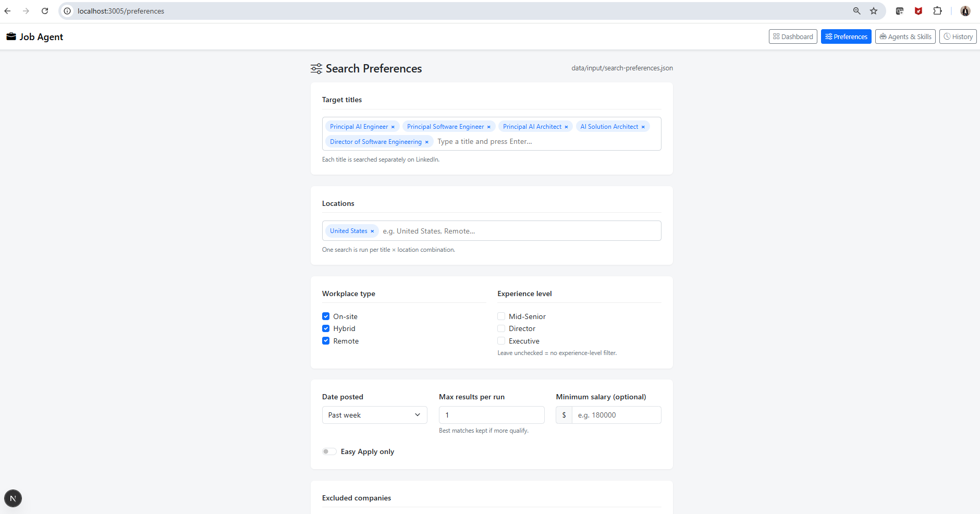Click the Excluded companies heading
Viewport: 980px width, 514px height.
357,498
